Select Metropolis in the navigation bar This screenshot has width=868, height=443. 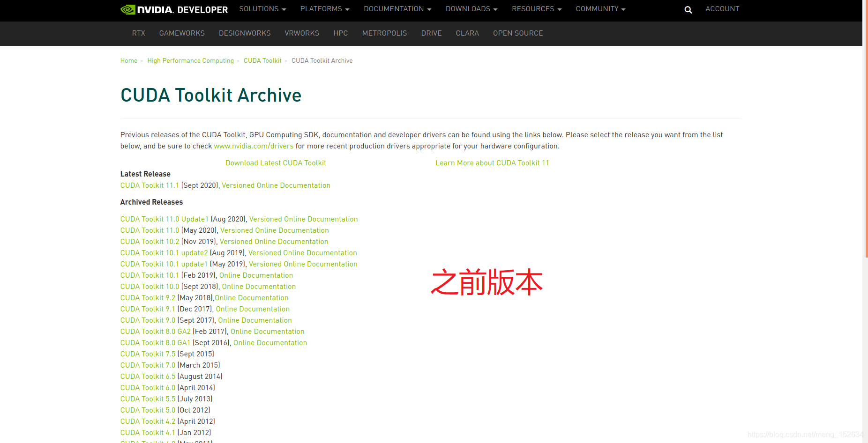tap(384, 33)
